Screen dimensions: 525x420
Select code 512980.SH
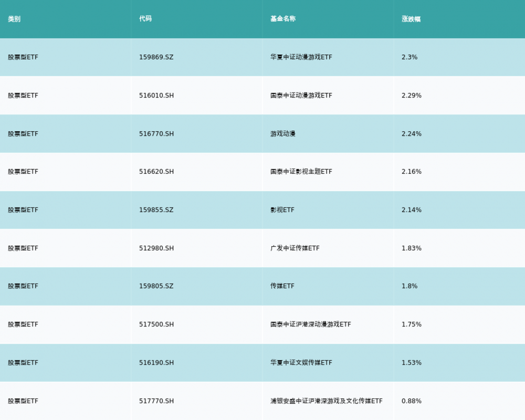click(x=156, y=248)
